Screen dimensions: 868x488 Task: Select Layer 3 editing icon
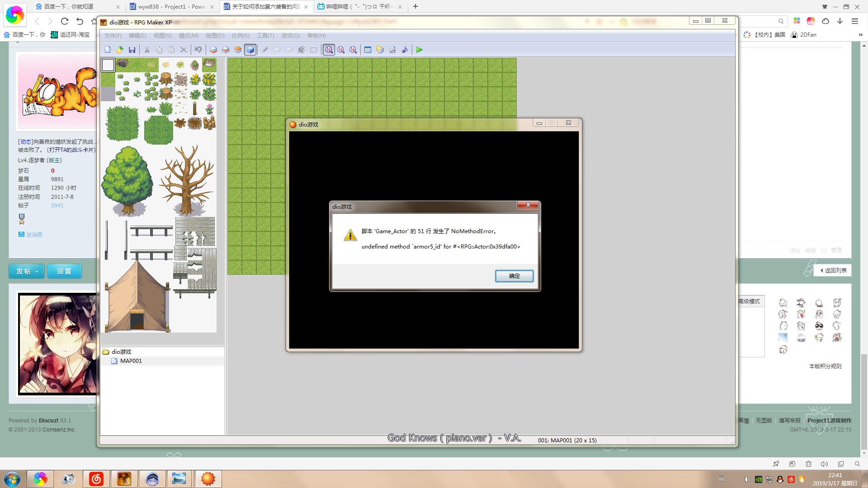click(x=238, y=50)
